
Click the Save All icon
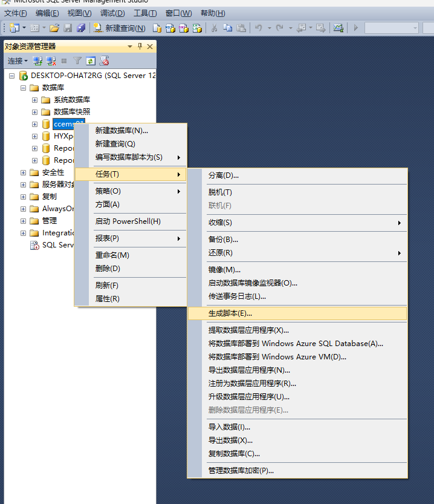pos(81,28)
